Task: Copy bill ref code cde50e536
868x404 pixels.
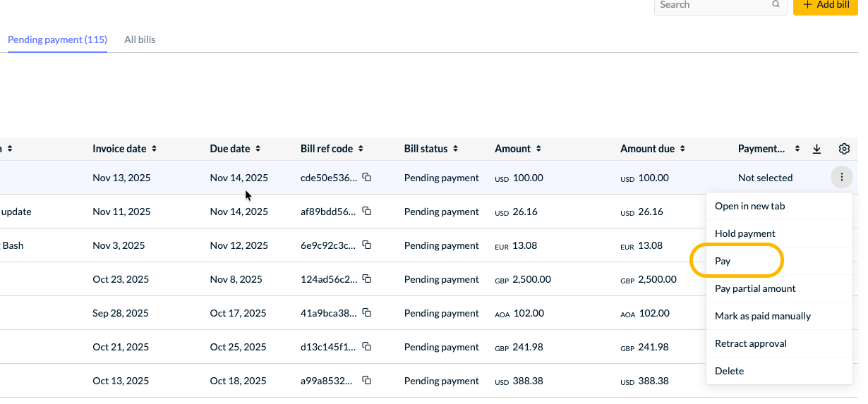Action: (367, 178)
